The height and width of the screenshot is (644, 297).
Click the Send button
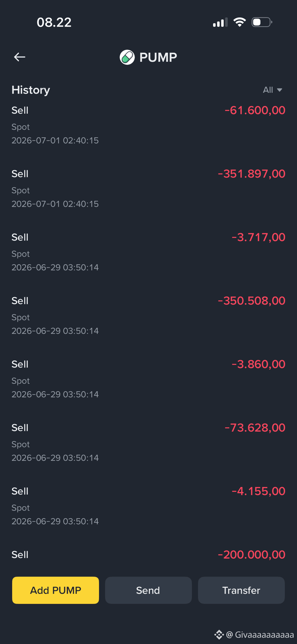click(148, 590)
